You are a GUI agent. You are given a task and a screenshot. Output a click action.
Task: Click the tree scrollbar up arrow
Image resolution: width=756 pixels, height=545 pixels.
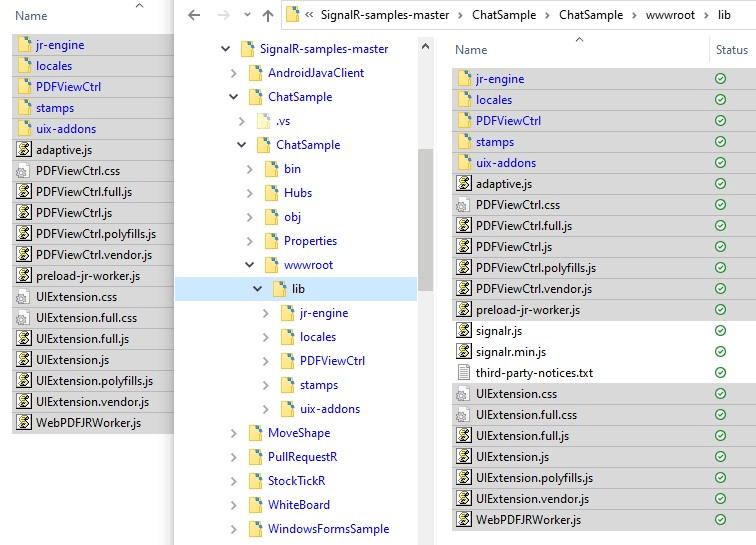tap(425, 47)
